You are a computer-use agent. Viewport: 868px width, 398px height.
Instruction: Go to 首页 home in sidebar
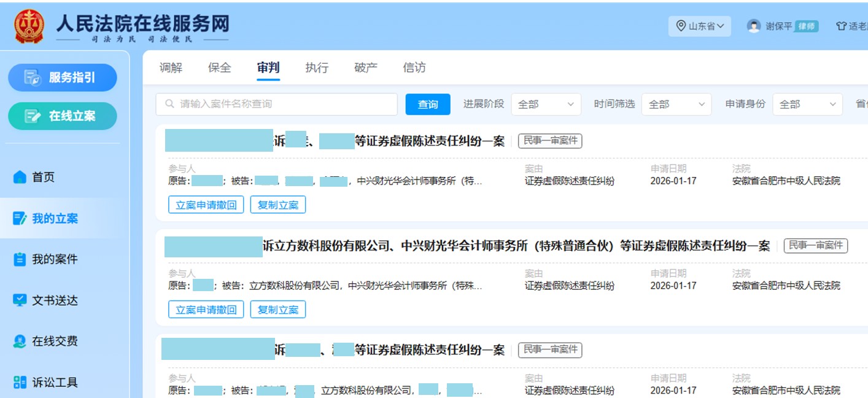[x=43, y=177]
